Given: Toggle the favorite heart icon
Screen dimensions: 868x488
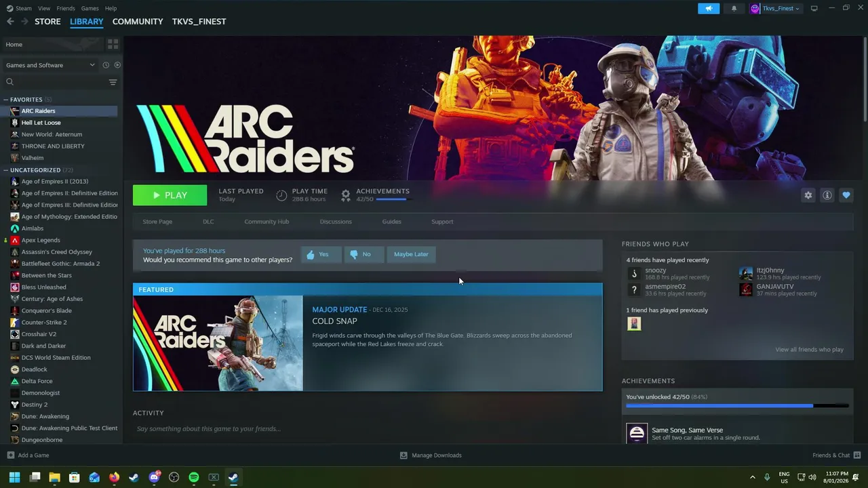Looking at the screenshot, I should [x=846, y=195].
